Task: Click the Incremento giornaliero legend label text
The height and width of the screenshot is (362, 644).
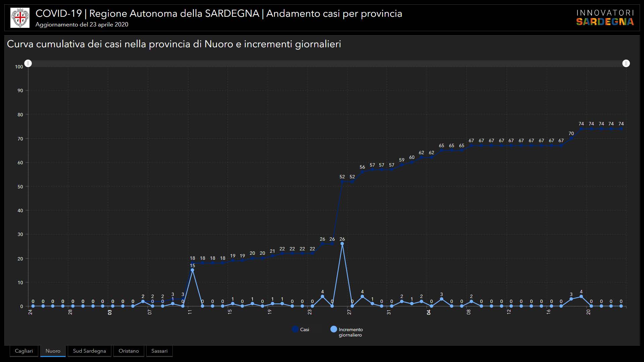Action: click(x=351, y=332)
